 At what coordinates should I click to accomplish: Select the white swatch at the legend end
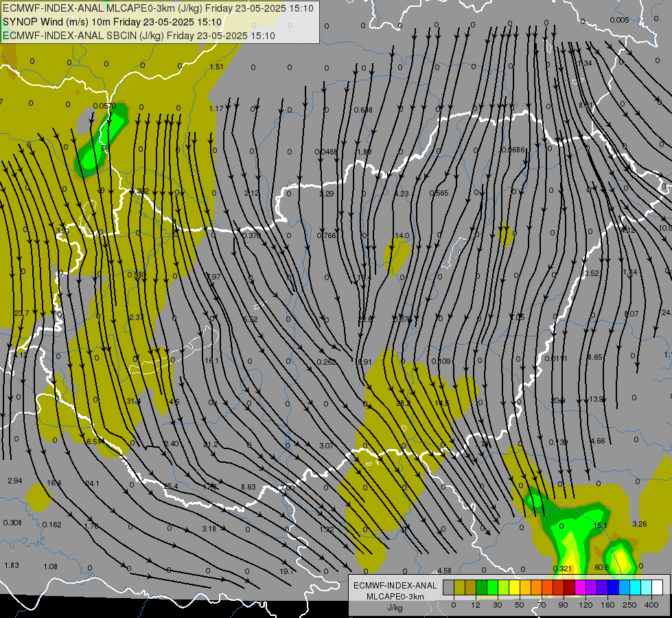click(658, 587)
